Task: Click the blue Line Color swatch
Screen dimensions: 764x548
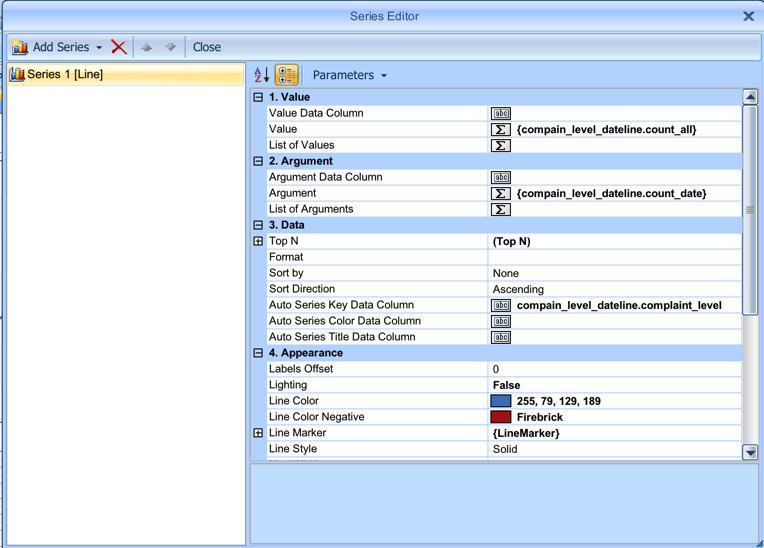Action: pos(501,401)
